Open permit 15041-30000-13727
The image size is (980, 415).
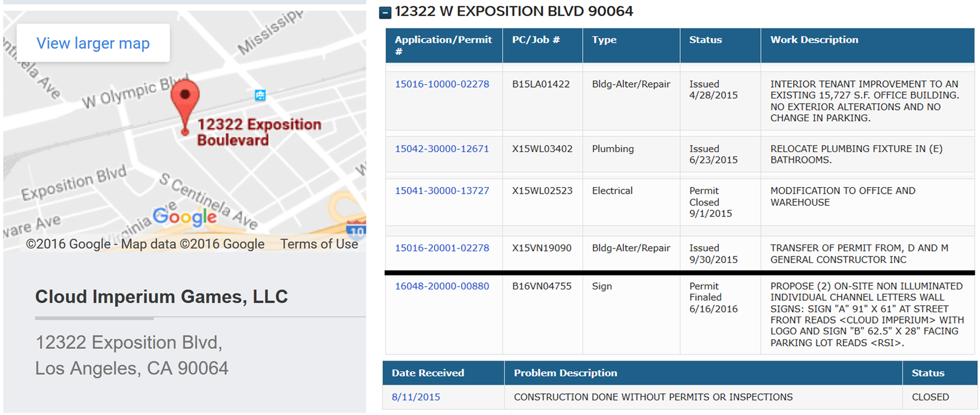pyautogui.click(x=442, y=191)
